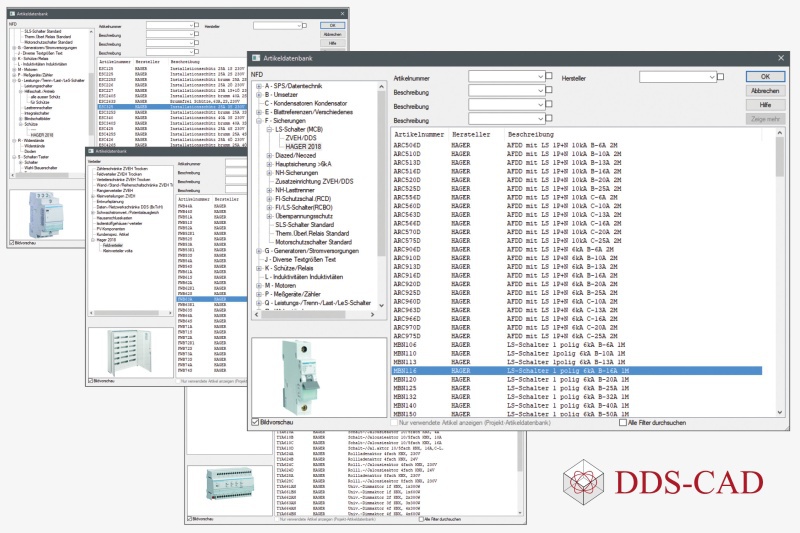Click right arrow of front tree horizontal scrollbar
Screen dimensions: 800x533
(x=372, y=315)
